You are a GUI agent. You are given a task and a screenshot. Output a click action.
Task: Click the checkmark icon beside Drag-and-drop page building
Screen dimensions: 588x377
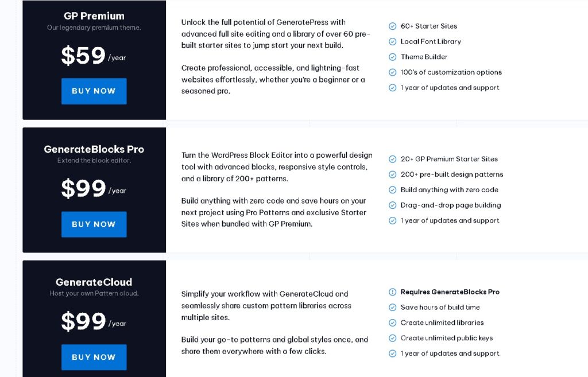[x=393, y=205]
